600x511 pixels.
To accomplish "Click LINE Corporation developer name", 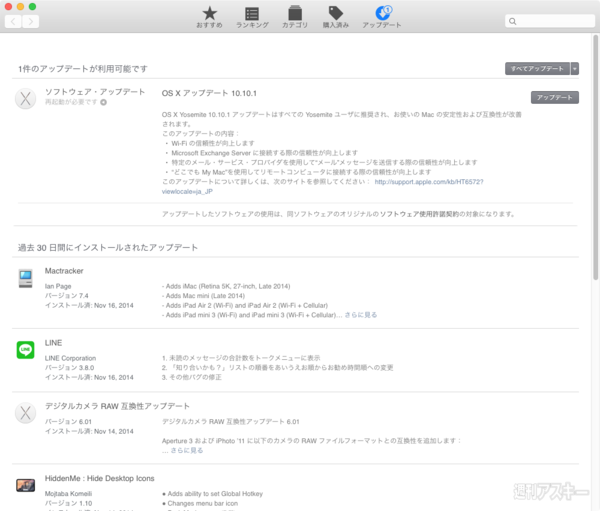I will 70,358.
